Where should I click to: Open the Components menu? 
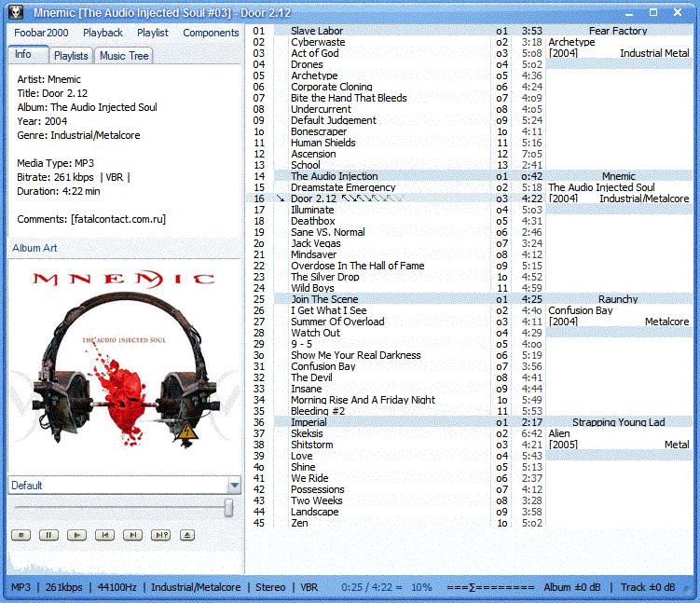tap(211, 33)
